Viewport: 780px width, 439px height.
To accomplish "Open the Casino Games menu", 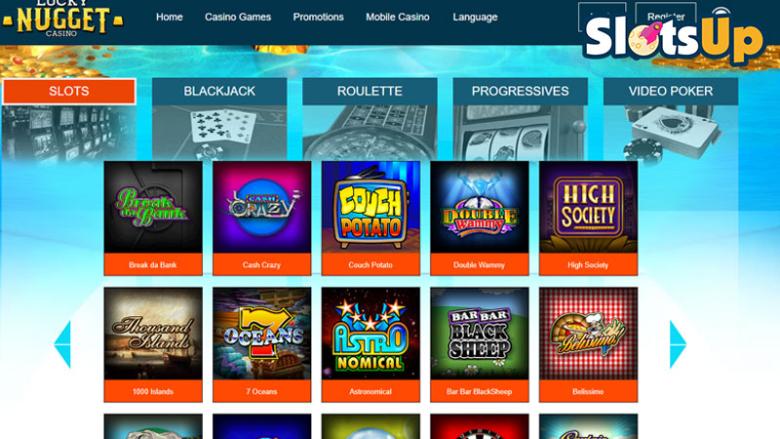I will [x=238, y=17].
